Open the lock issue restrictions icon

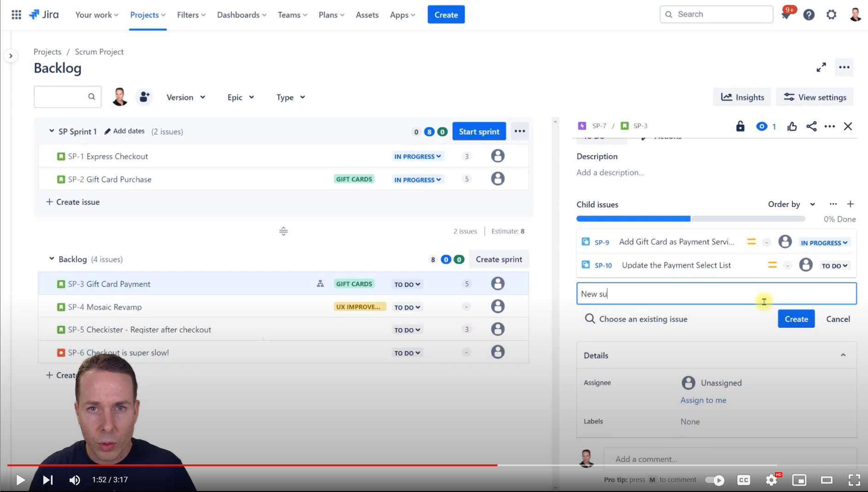[740, 126]
